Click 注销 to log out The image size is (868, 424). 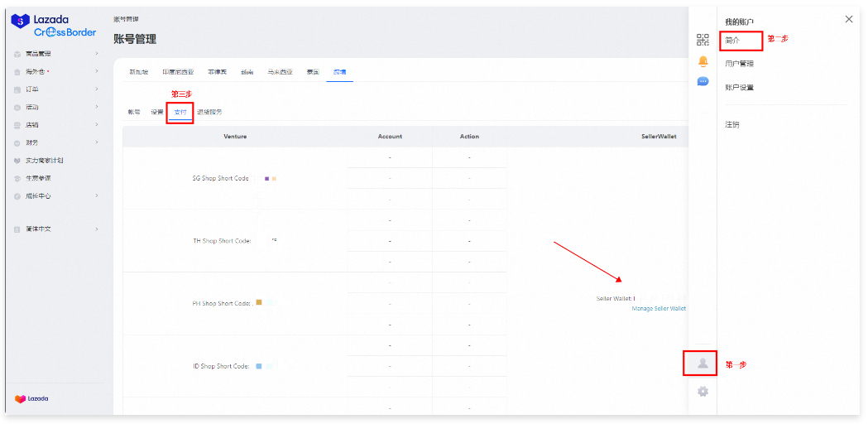pos(732,125)
